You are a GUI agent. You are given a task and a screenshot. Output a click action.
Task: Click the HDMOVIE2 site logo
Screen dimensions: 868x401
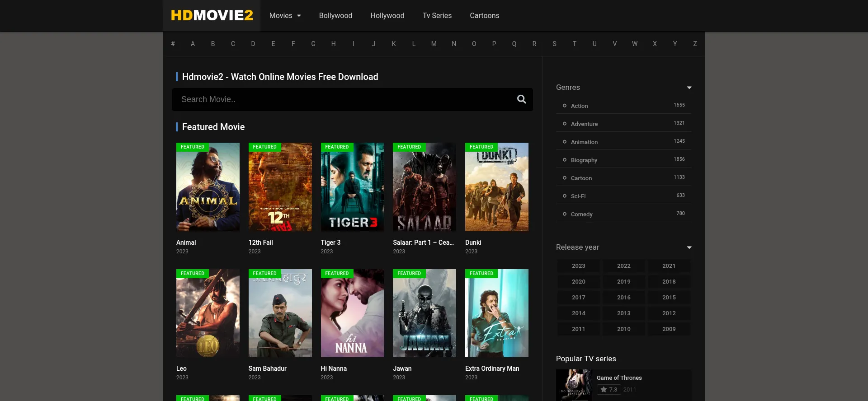(x=212, y=15)
